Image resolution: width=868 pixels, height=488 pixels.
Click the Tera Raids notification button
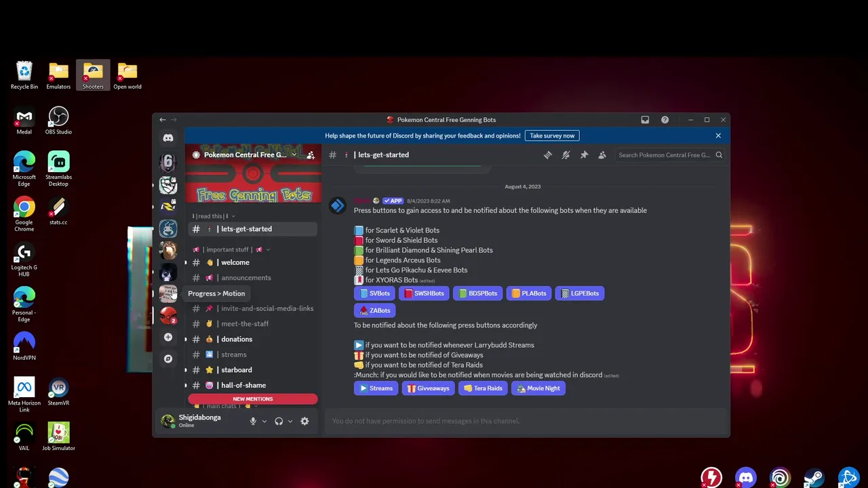click(x=483, y=388)
